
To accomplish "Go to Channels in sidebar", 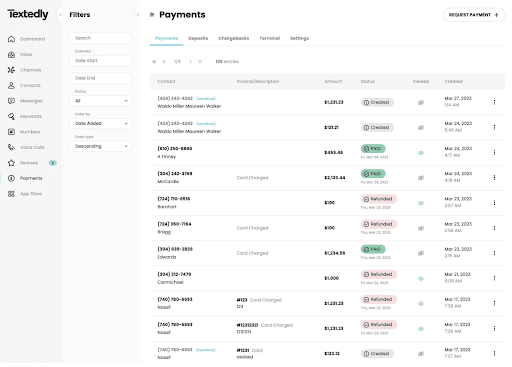I will [25, 70].
